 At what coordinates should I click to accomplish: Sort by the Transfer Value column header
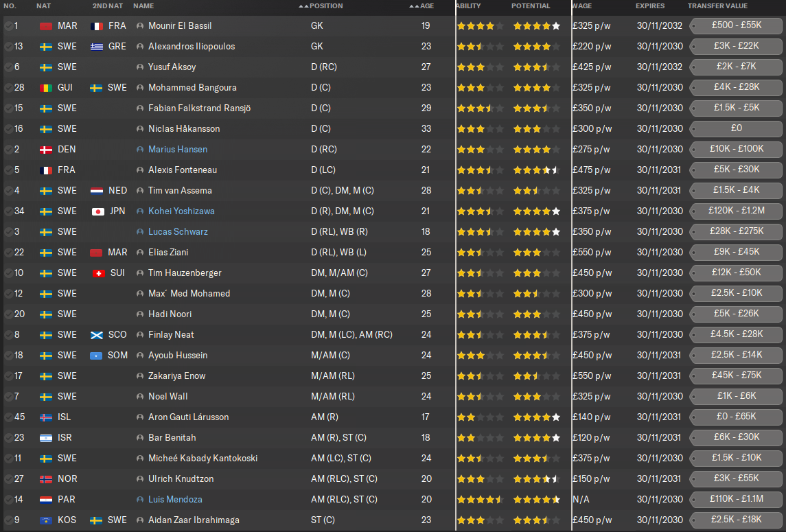click(x=717, y=6)
